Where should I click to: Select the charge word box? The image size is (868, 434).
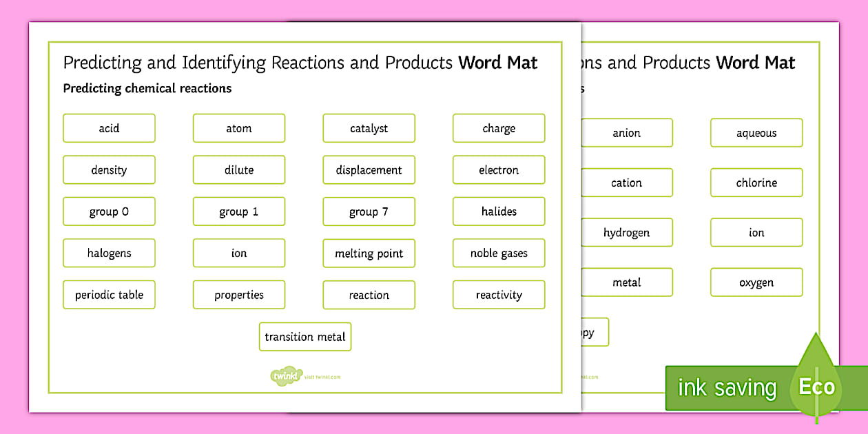click(499, 128)
